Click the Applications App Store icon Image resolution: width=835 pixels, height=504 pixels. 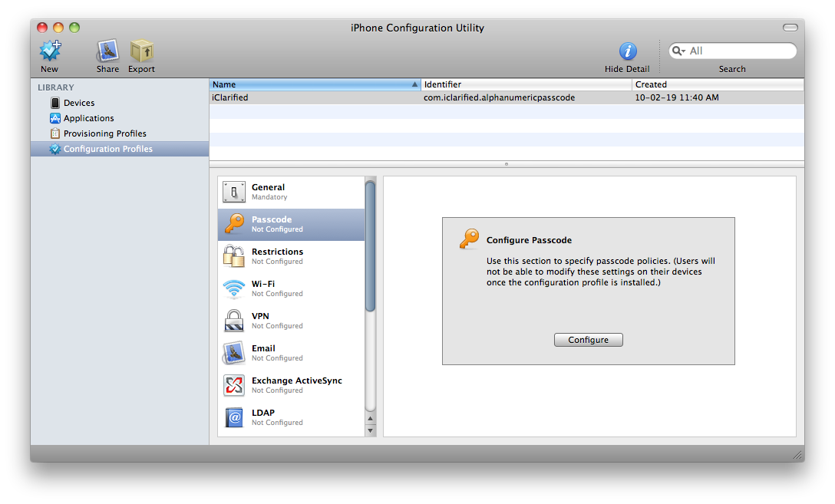[55, 118]
